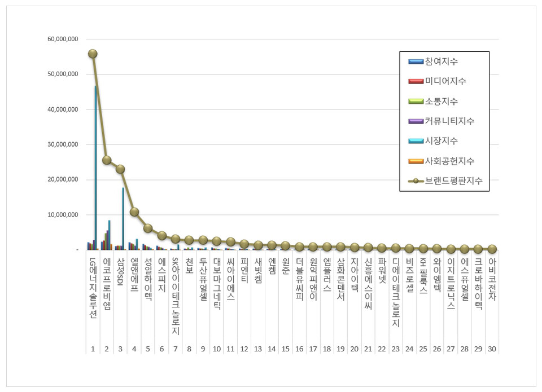Click the orange 사회공헌지수 legend swatch
Viewport: 542px width, 392px height.
(x=415, y=161)
